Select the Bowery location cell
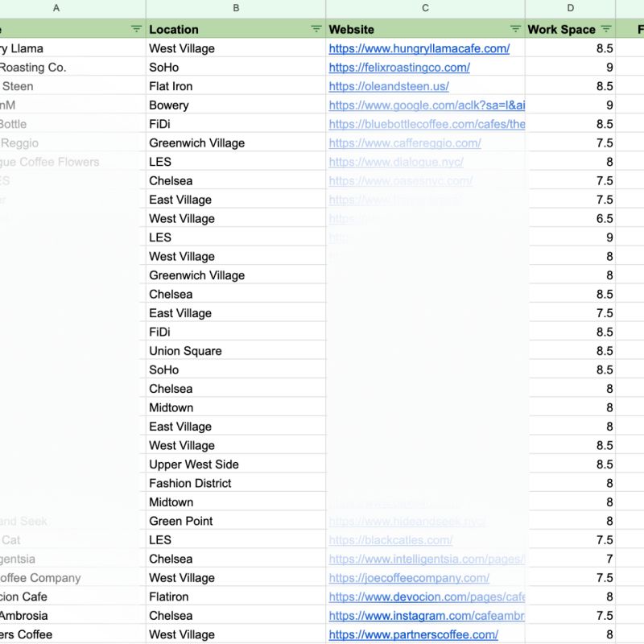The height and width of the screenshot is (644, 644). [x=236, y=105]
